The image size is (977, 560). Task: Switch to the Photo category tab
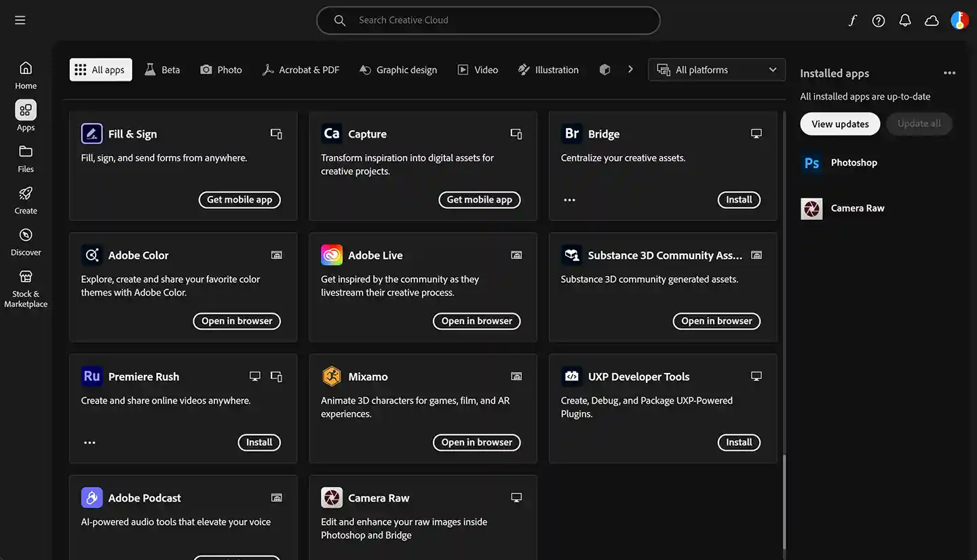221,70
